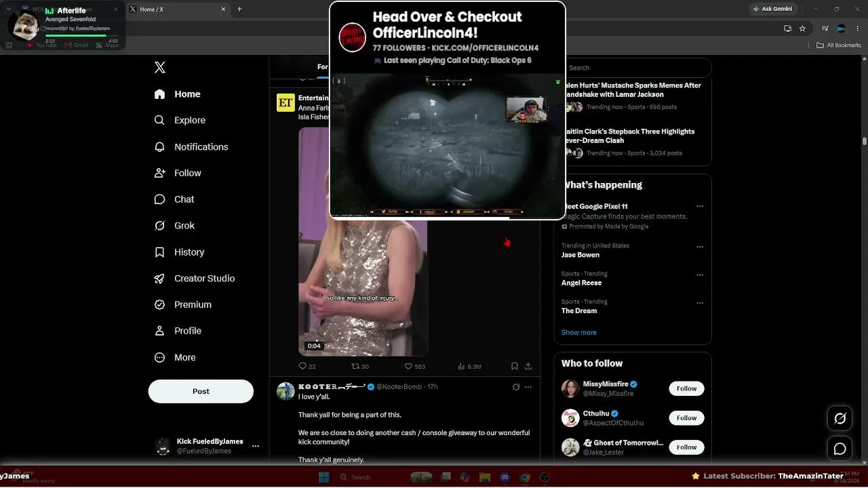Open OfficerLincoln4 channel avatar in overlay

[353, 37]
